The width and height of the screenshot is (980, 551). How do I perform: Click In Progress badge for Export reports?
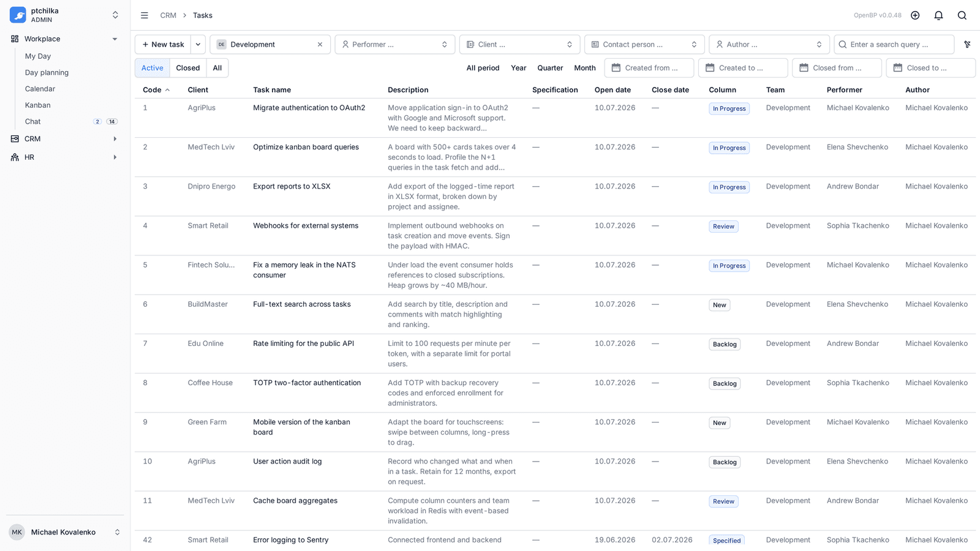pos(729,187)
